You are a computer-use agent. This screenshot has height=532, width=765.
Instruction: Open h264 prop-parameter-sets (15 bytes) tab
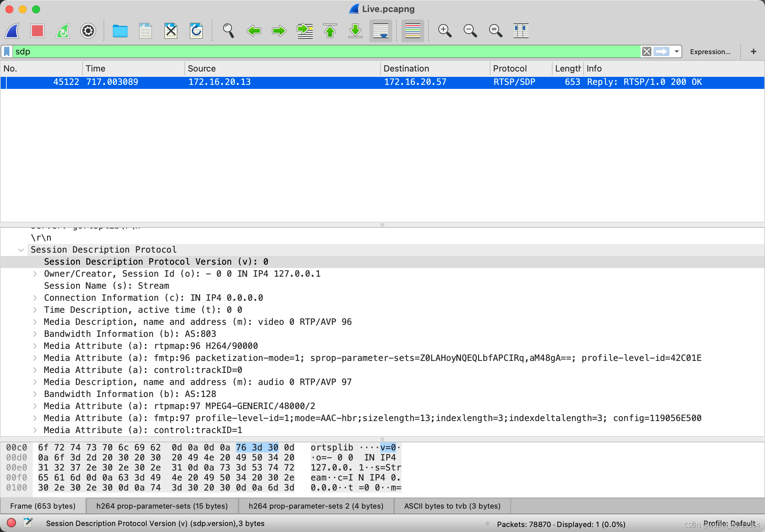[x=162, y=506]
